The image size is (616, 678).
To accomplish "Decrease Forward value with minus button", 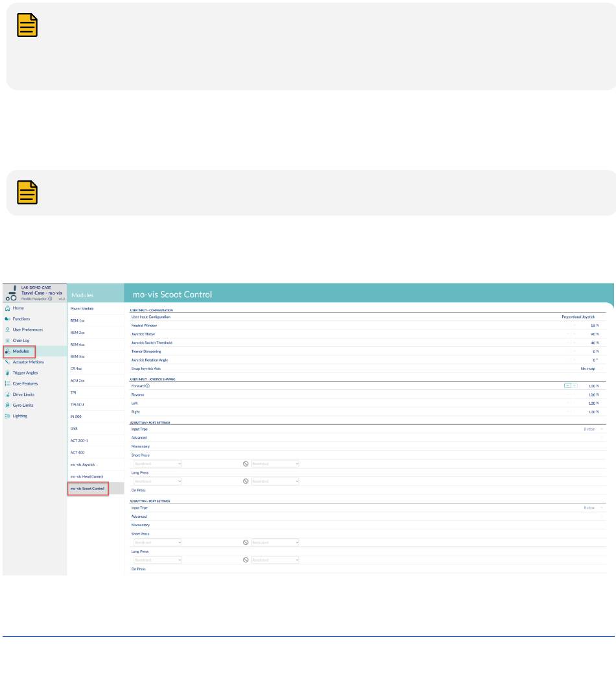I will tap(567, 385).
